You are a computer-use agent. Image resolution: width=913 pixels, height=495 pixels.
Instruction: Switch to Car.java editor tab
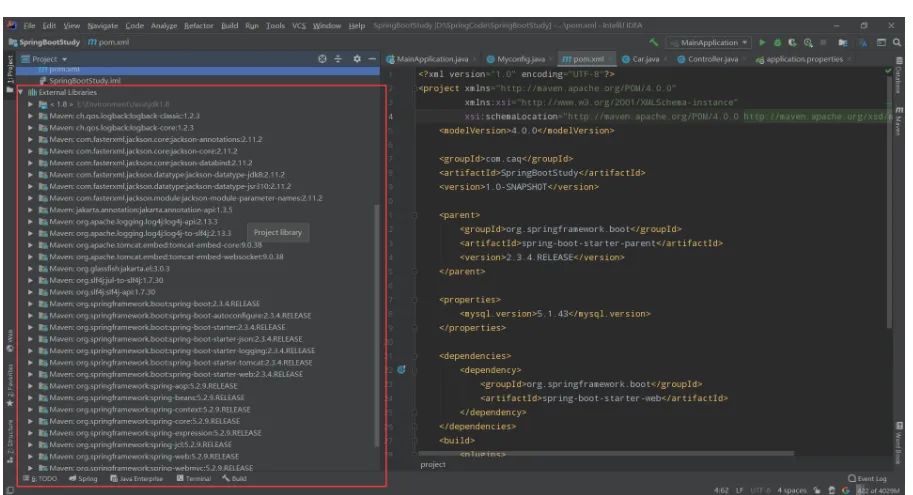point(645,59)
